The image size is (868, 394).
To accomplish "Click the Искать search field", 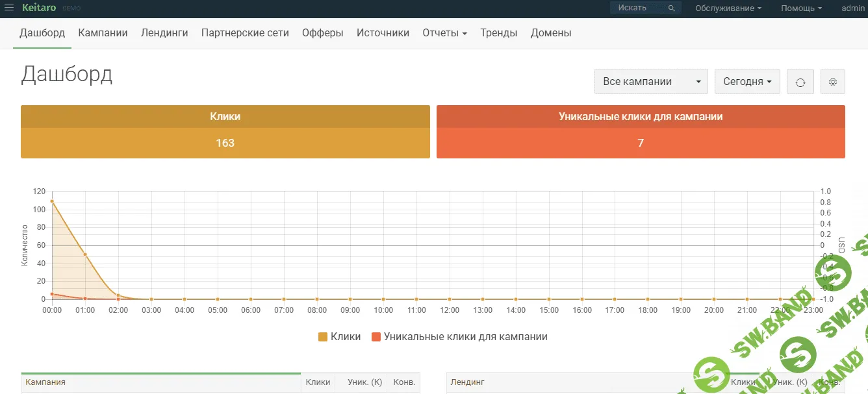I will [637, 8].
